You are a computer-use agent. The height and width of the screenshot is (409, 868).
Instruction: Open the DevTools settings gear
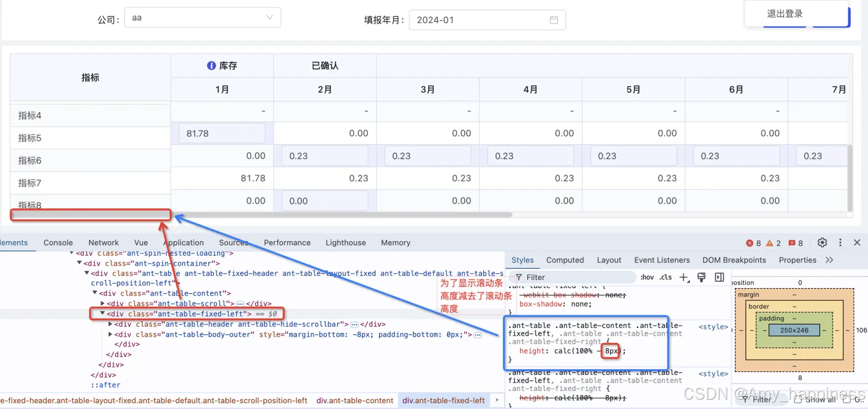point(822,243)
